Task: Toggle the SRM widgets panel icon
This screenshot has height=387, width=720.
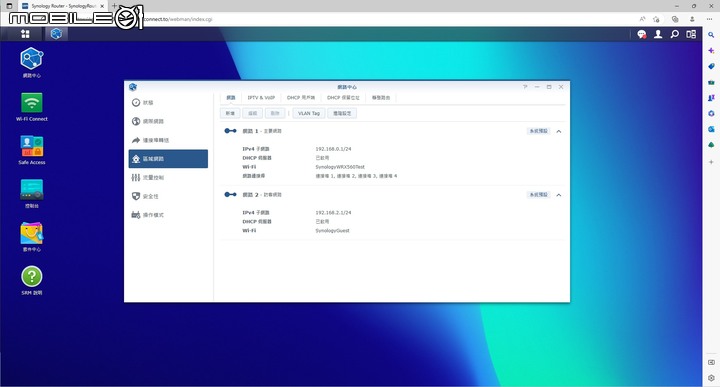Action: tap(691, 34)
